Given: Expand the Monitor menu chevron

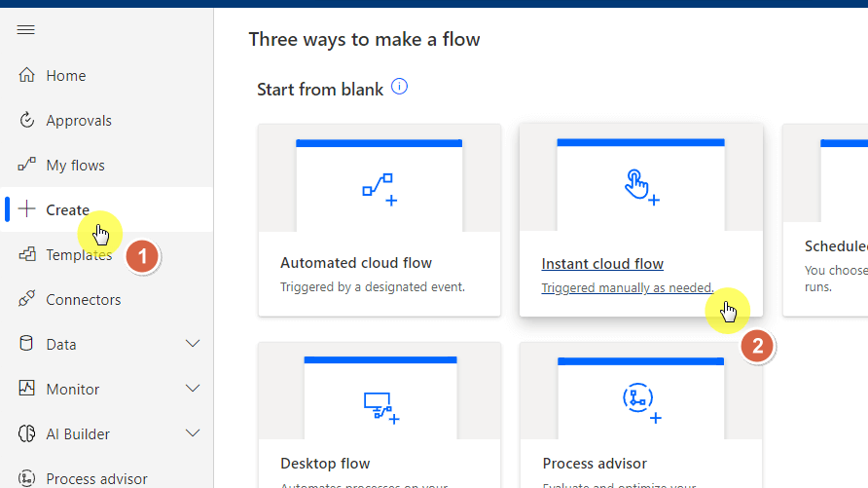Looking at the screenshot, I should click(x=193, y=389).
